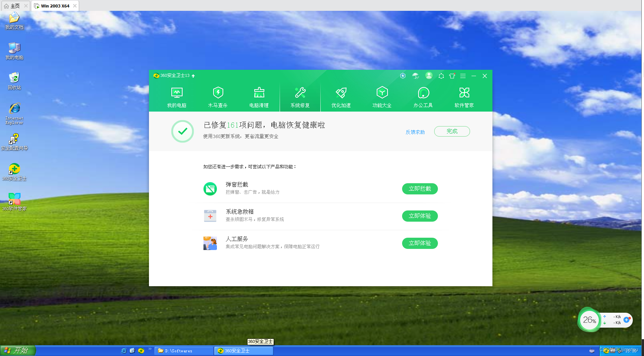Click the Internet Explorer quick launch icon

tap(124, 351)
